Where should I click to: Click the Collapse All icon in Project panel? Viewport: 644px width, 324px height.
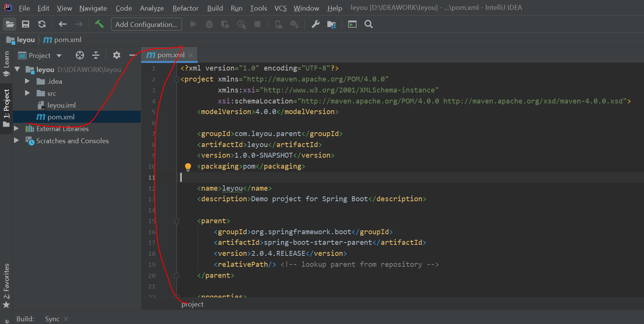click(x=96, y=55)
